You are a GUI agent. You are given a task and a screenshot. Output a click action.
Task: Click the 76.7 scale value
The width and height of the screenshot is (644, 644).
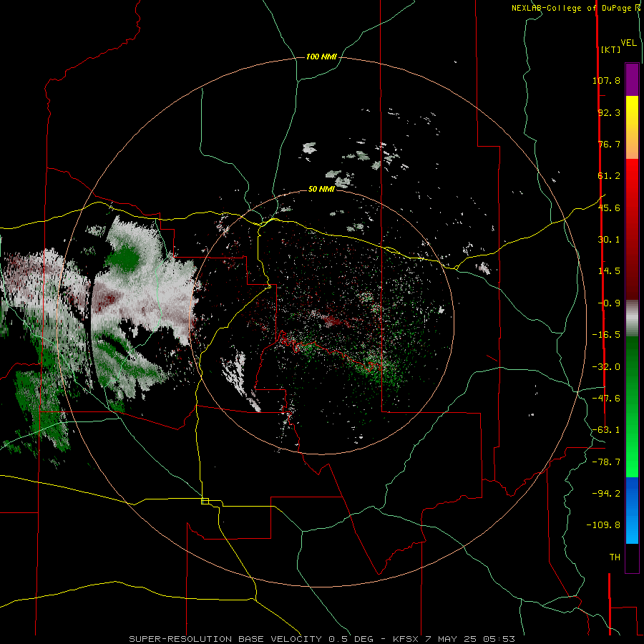[609, 144]
